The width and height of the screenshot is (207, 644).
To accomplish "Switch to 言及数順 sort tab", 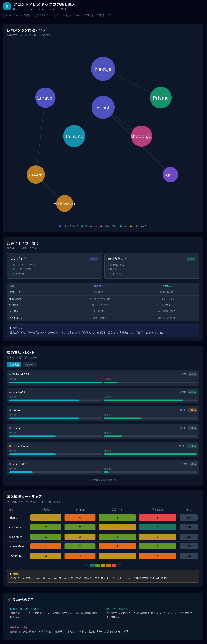I will point(14,364).
